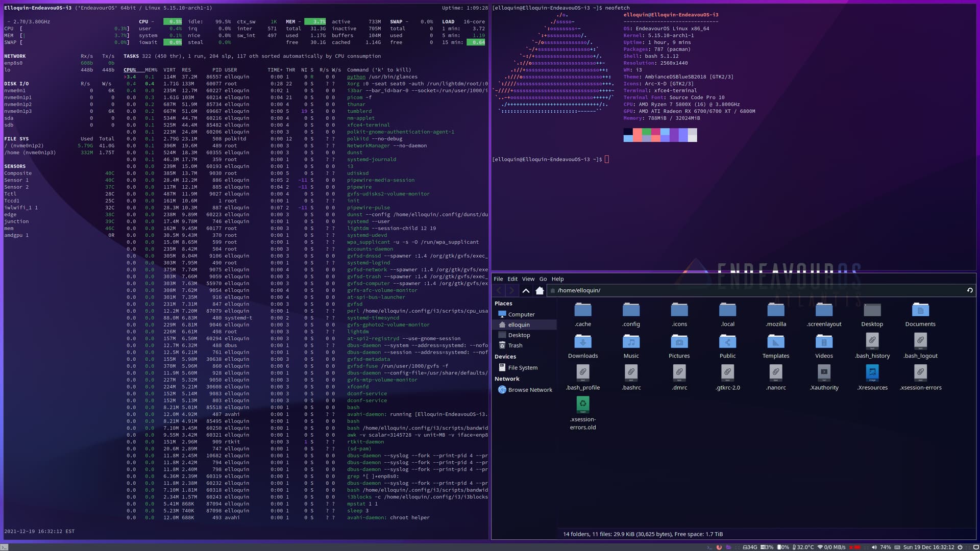980x551 pixels.
Task: Click the terminal launcher icon in status bar
Action: (710, 547)
